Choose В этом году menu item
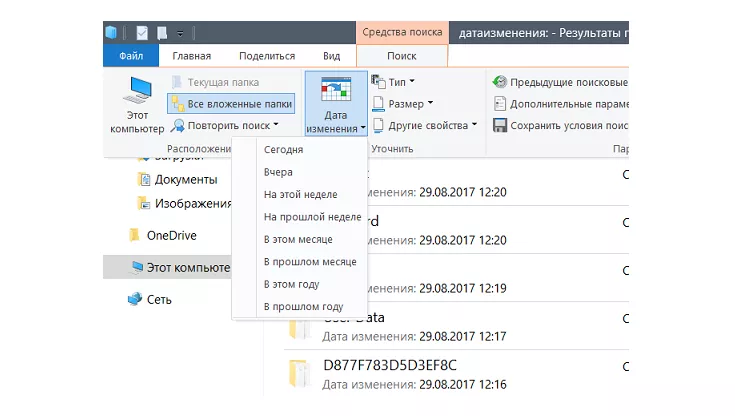Screen dimensions: 735x416 pyautogui.click(x=300, y=284)
